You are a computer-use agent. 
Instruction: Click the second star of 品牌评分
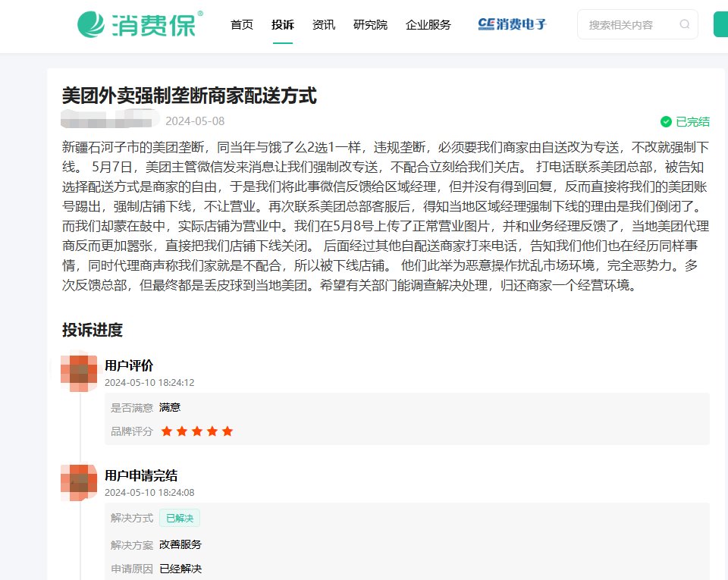[x=182, y=431]
